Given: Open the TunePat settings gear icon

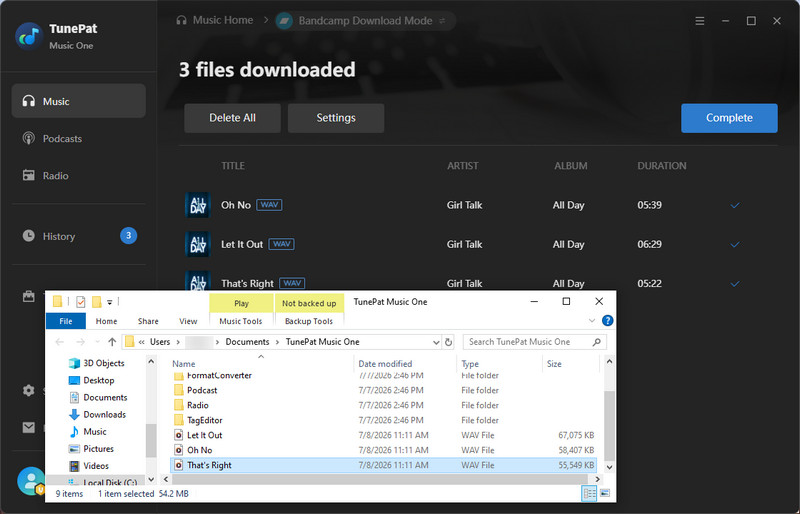Looking at the screenshot, I should click(29, 390).
